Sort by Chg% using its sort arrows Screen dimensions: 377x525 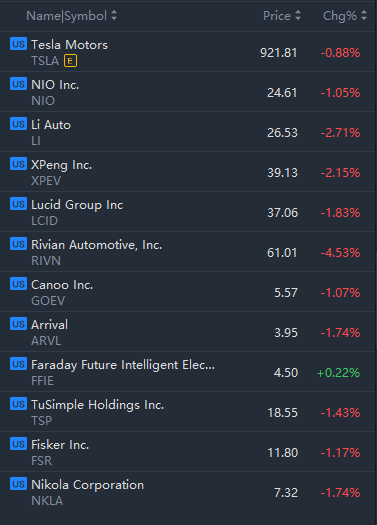point(364,15)
